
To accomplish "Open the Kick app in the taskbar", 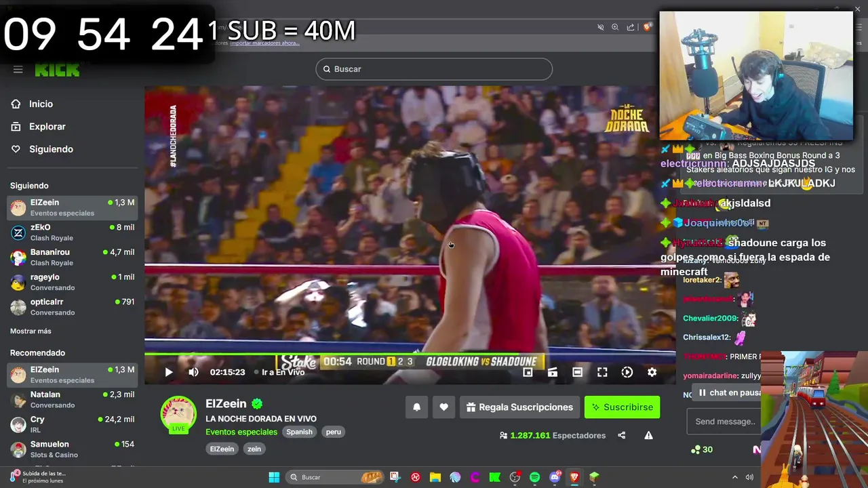I will (495, 477).
